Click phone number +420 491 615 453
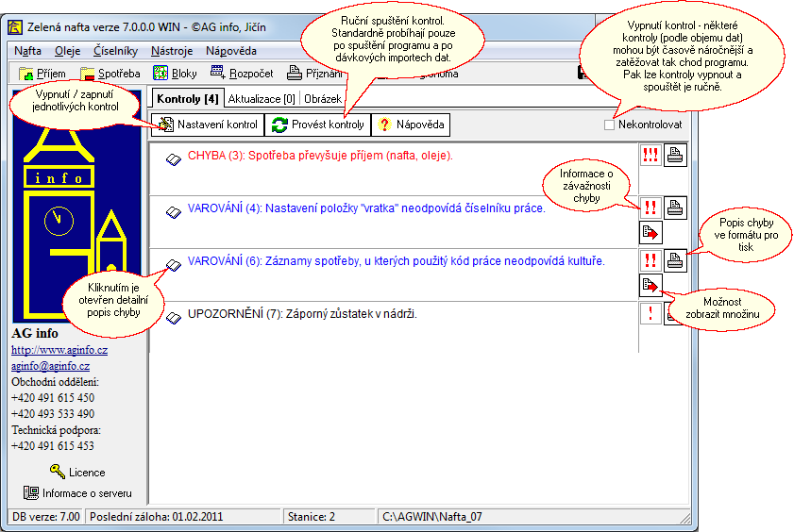The image size is (794, 532). point(53,446)
